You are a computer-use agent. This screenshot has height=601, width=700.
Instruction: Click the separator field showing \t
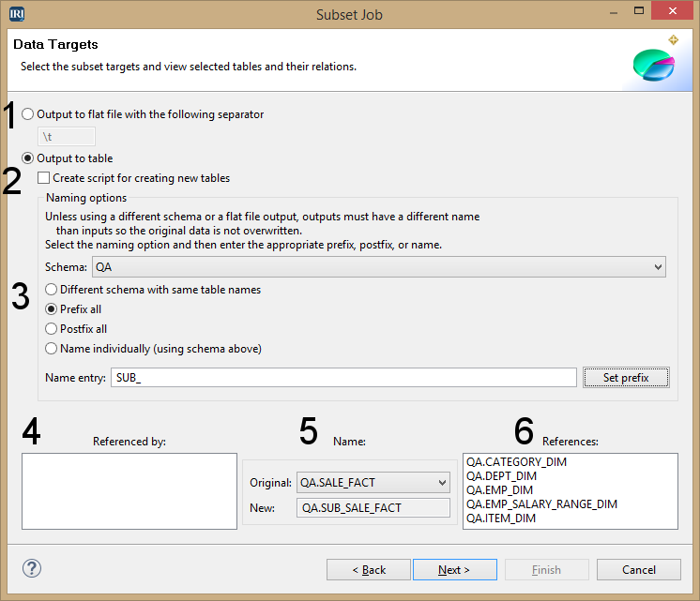[67, 137]
